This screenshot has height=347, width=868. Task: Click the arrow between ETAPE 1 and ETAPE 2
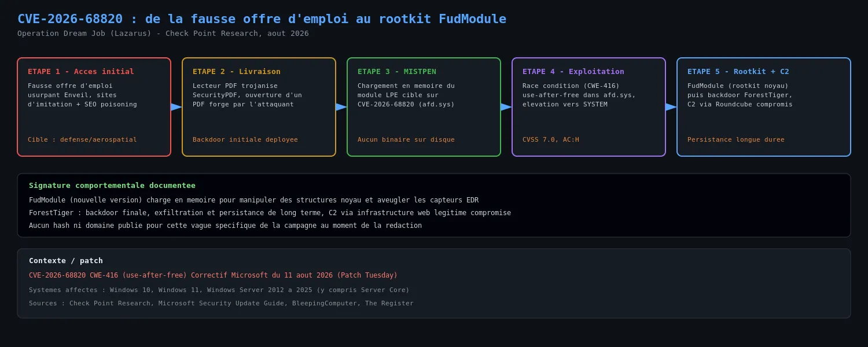176,107
